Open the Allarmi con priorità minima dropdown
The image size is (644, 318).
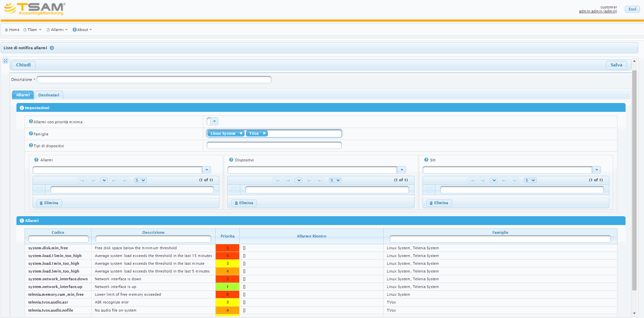click(x=214, y=121)
